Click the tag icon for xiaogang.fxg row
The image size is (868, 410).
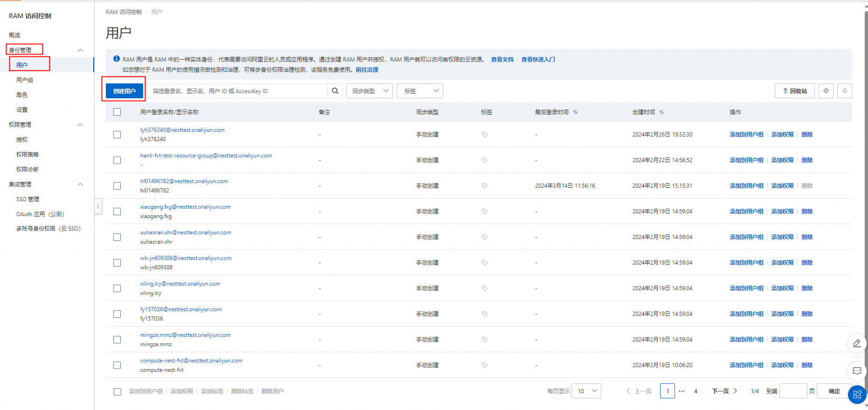pyautogui.click(x=484, y=212)
